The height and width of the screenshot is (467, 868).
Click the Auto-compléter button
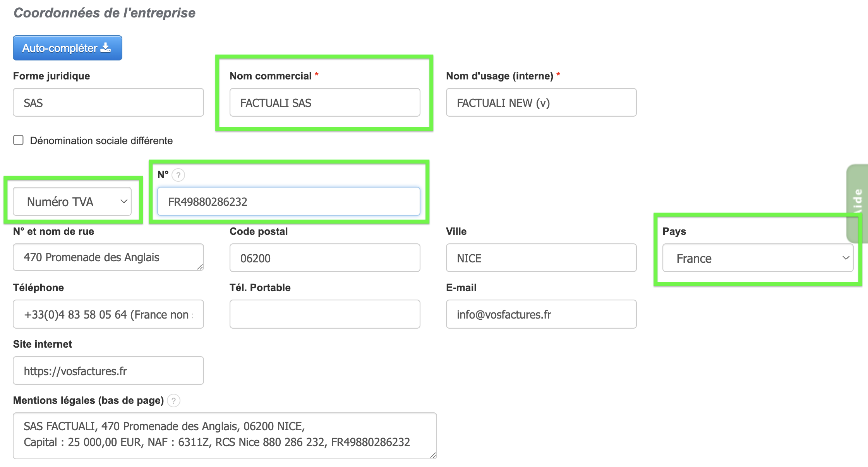(x=67, y=48)
